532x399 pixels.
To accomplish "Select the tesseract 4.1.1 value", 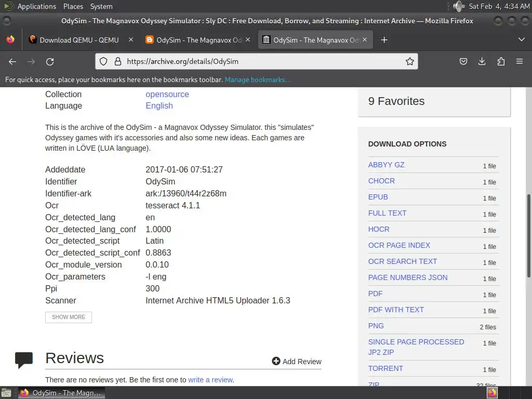I will tap(172, 205).
